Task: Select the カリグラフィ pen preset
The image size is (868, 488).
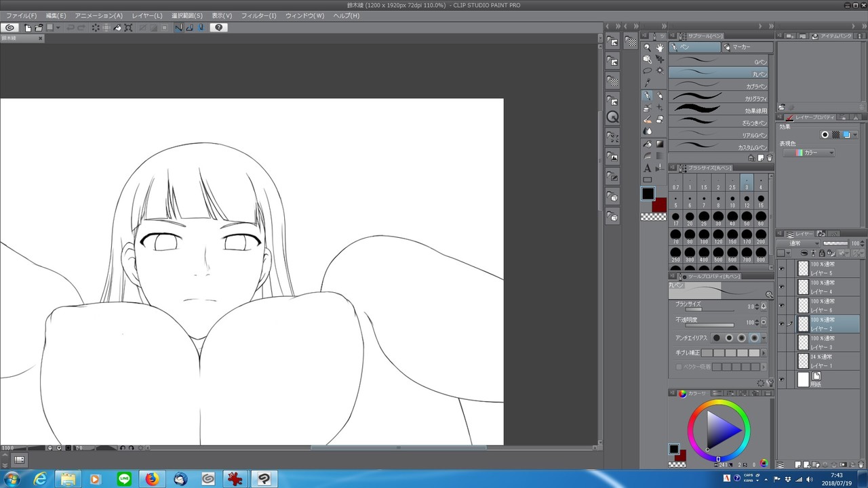Action: pyautogui.click(x=719, y=98)
